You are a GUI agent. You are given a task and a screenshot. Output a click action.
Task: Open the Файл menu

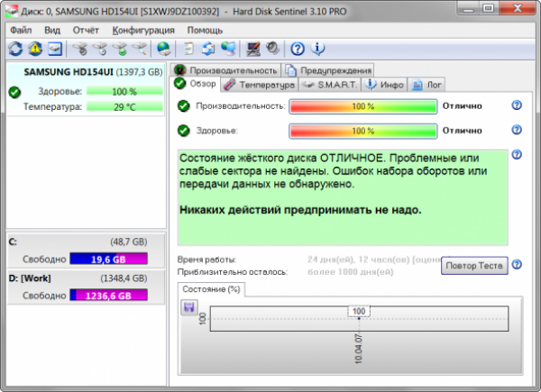(x=21, y=29)
